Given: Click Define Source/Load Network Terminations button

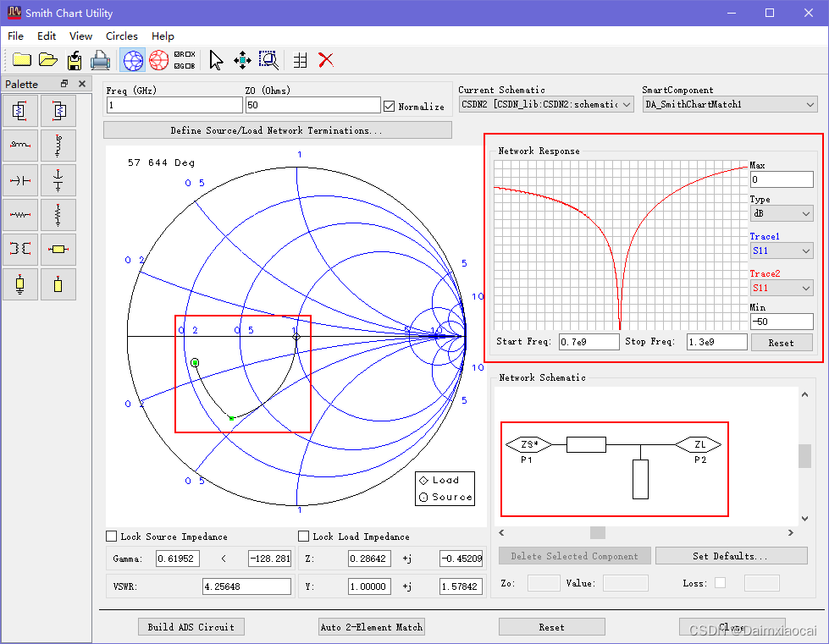Looking at the screenshot, I should point(277,130).
